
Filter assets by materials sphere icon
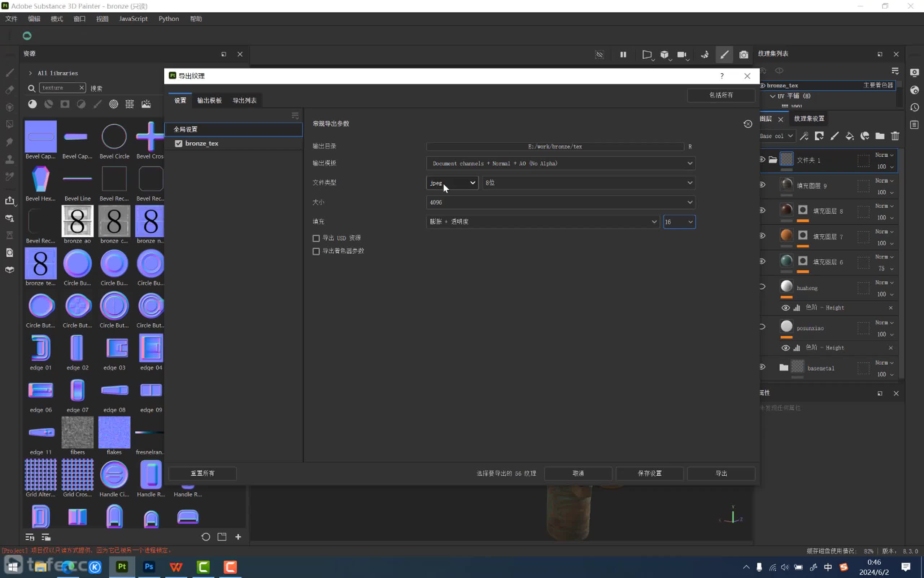(32, 104)
